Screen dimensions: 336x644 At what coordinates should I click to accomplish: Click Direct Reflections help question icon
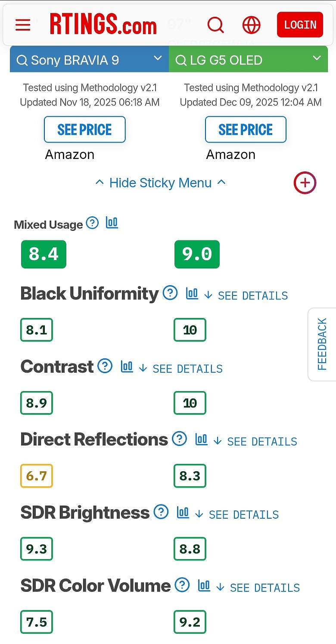179,439
